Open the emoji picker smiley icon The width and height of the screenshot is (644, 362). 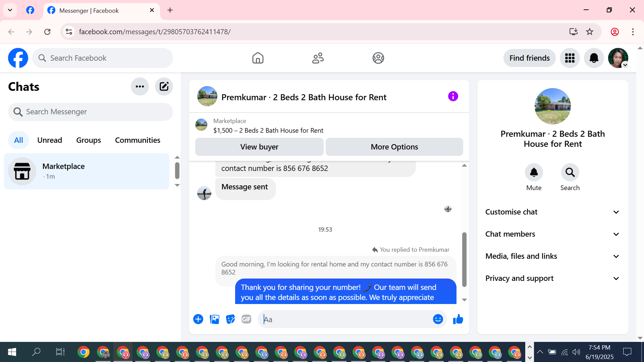438,319
